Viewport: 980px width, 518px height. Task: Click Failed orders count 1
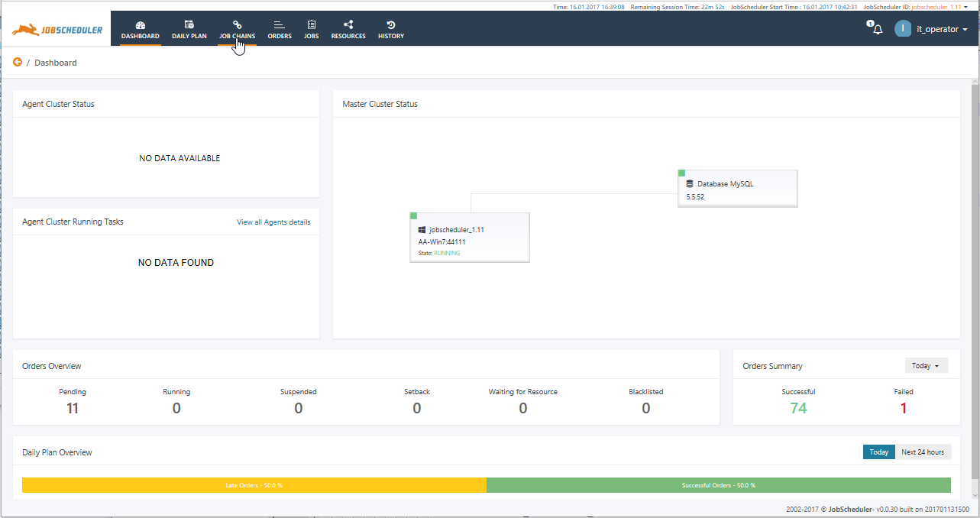[x=904, y=409]
